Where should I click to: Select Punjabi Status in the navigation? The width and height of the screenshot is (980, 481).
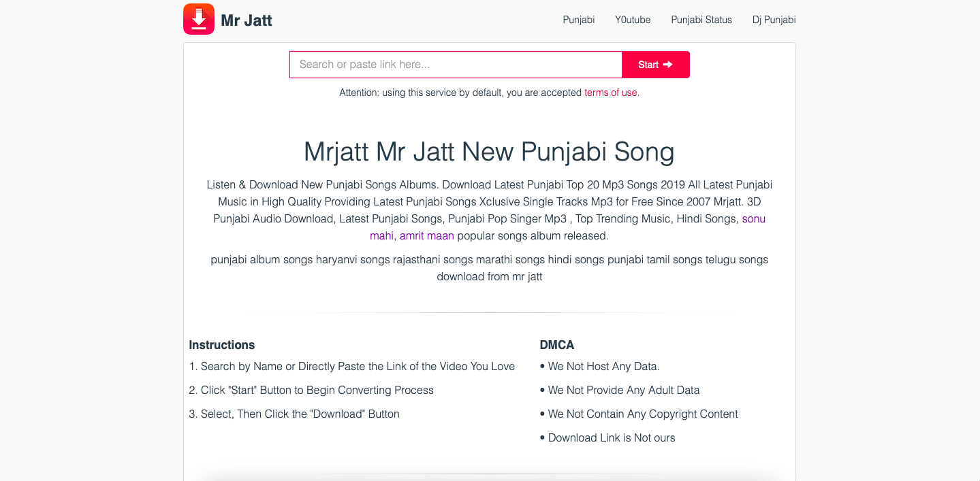[x=701, y=20]
